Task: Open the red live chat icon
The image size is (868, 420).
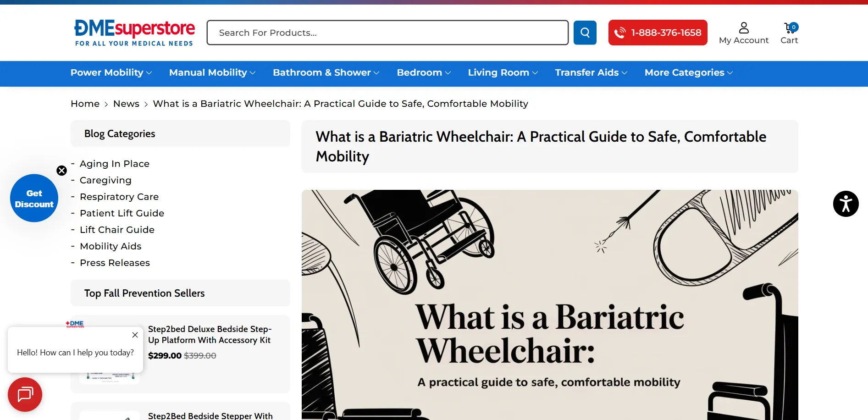Action: (25, 394)
